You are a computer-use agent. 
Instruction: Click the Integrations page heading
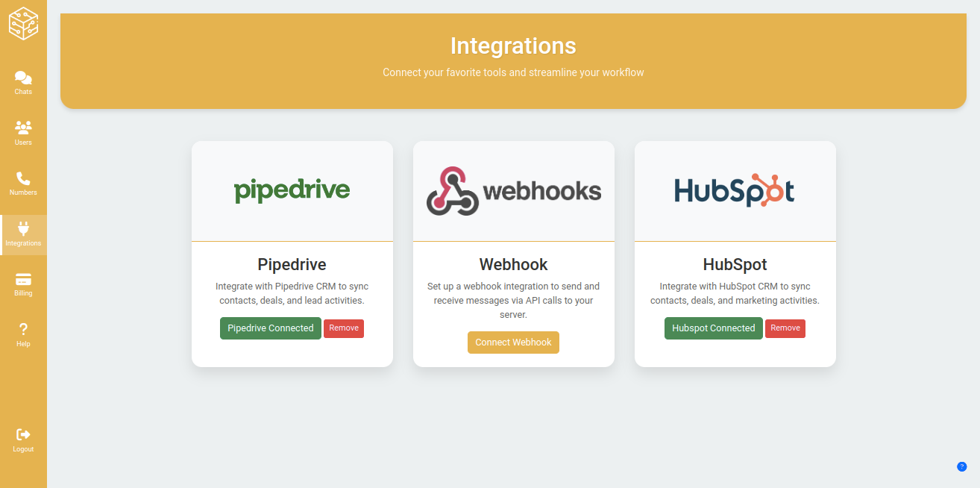tap(513, 46)
